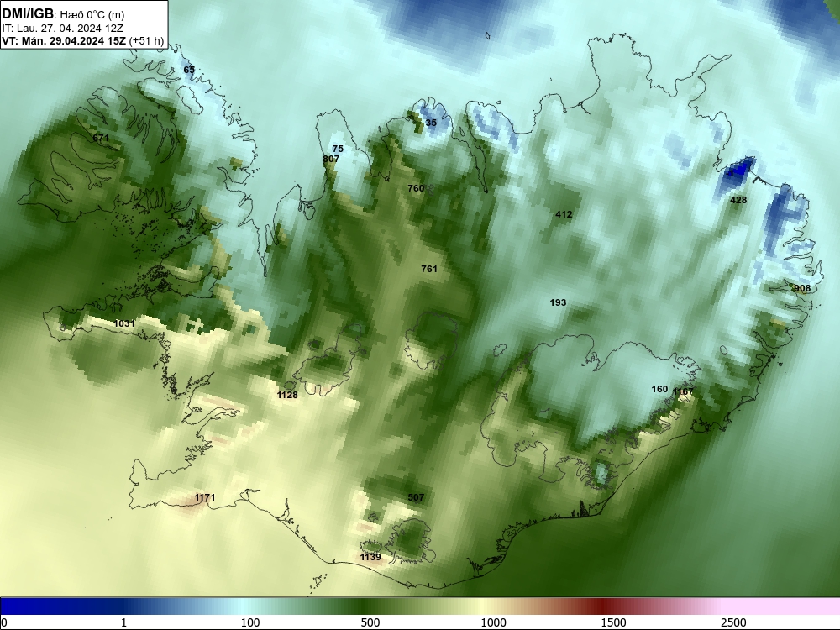Click the 0 mark on the color scale
This screenshot has width=840, height=630.
(x=4, y=622)
